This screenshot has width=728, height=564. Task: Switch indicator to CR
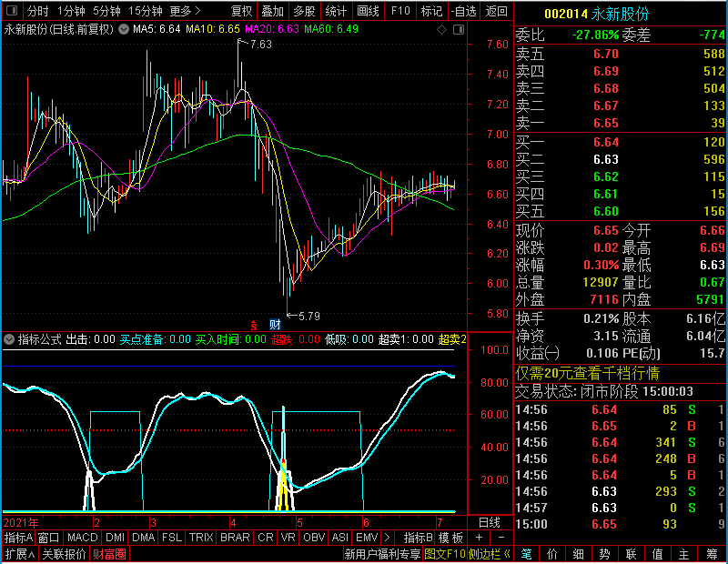click(265, 538)
